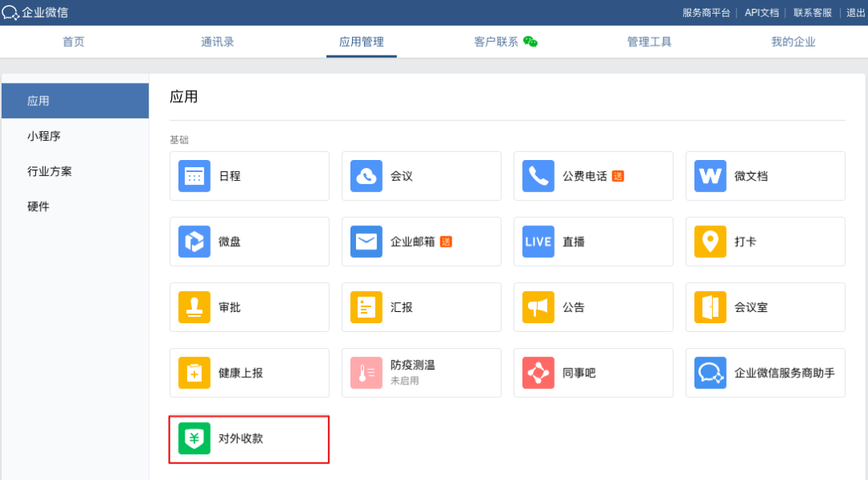This screenshot has width=868, height=480.
Task: Open the 直播 LIVE icon
Action: [538, 242]
